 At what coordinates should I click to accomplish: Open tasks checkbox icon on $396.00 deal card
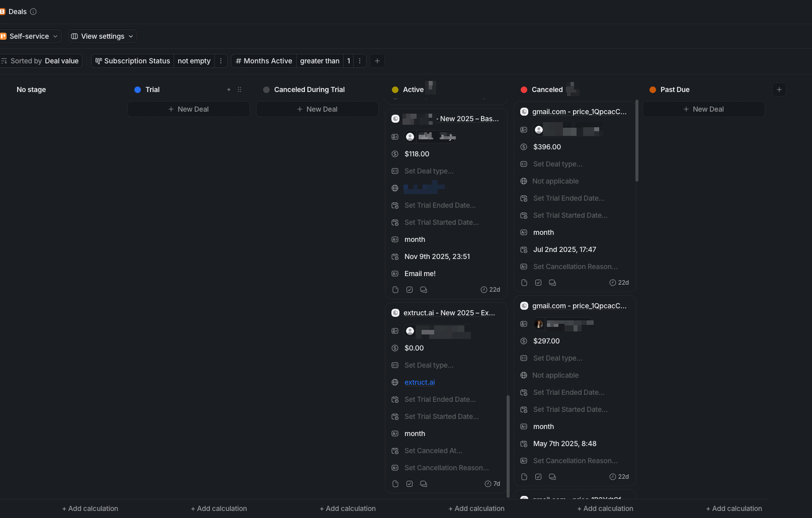(x=538, y=283)
